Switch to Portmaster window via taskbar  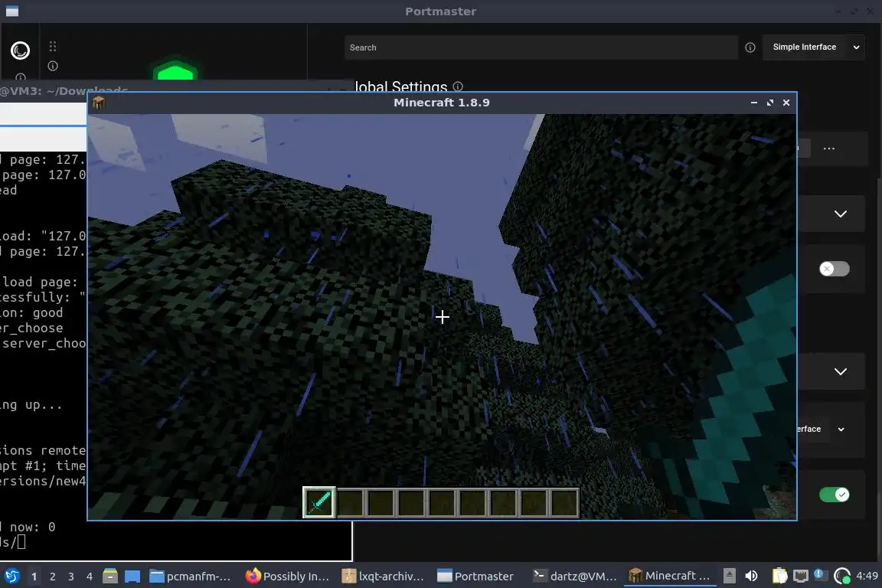click(476, 577)
